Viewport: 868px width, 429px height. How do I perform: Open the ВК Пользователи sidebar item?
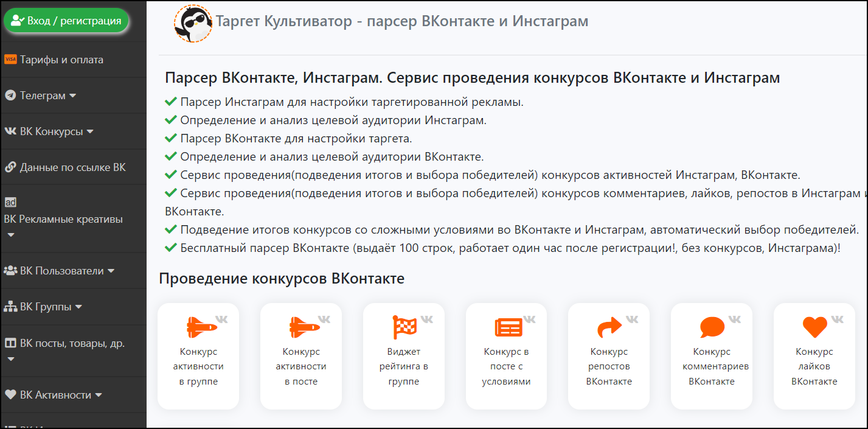pyautogui.click(x=74, y=271)
